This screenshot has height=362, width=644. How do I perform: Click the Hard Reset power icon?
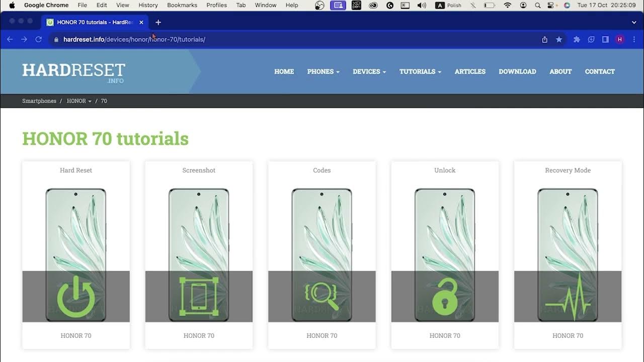76,297
